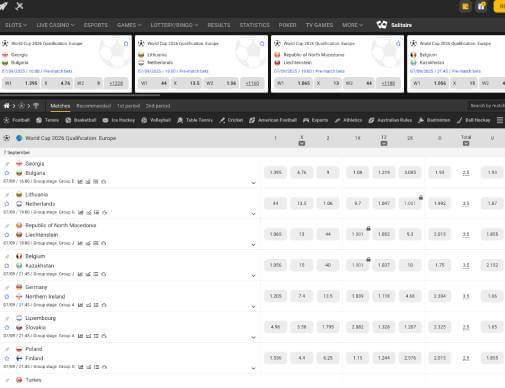Image resolution: width=505 pixels, height=388 pixels.
Task: Open more markets on Lithuania–Netherlands top card
Action: (x=252, y=83)
